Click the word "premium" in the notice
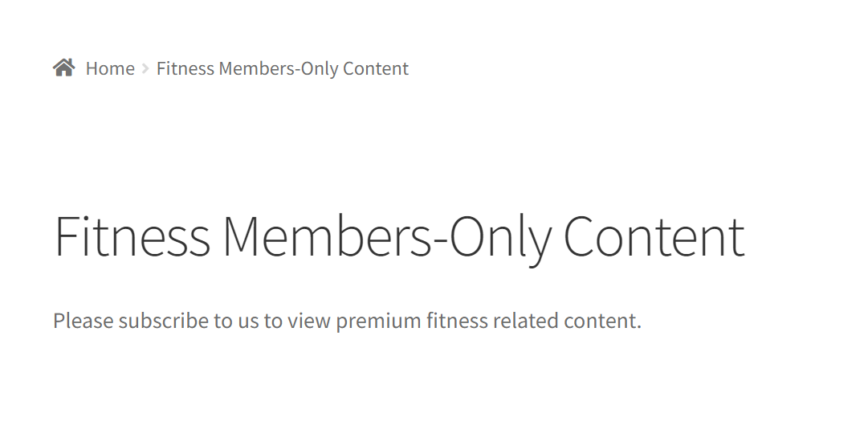The width and height of the screenshot is (868, 426). pyautogui.click(x=379, y=322)
